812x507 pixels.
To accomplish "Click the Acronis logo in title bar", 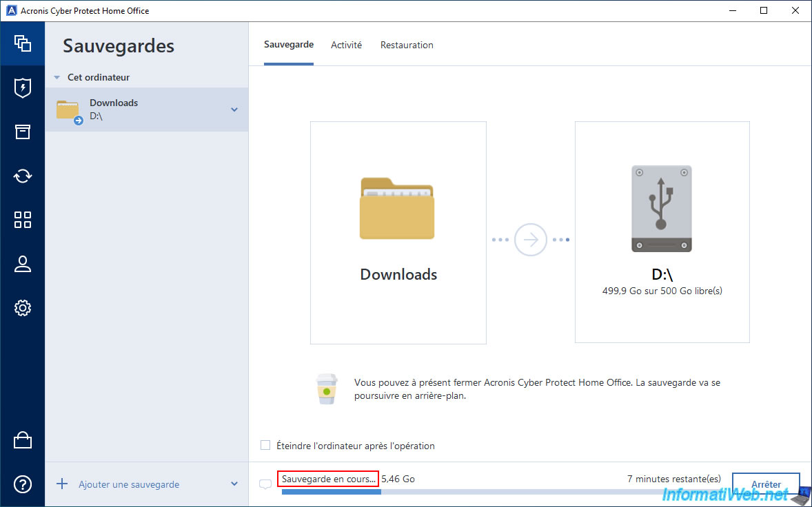I will (x=11, y=11).
